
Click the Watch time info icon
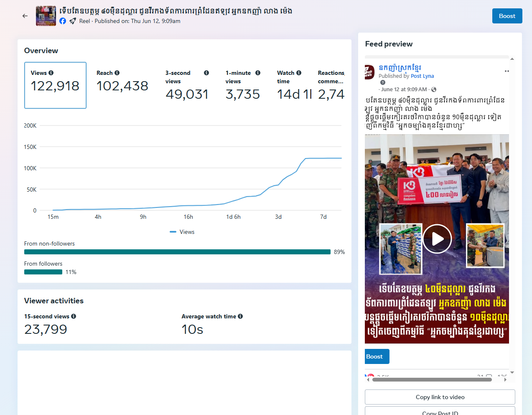coord(299,73)
